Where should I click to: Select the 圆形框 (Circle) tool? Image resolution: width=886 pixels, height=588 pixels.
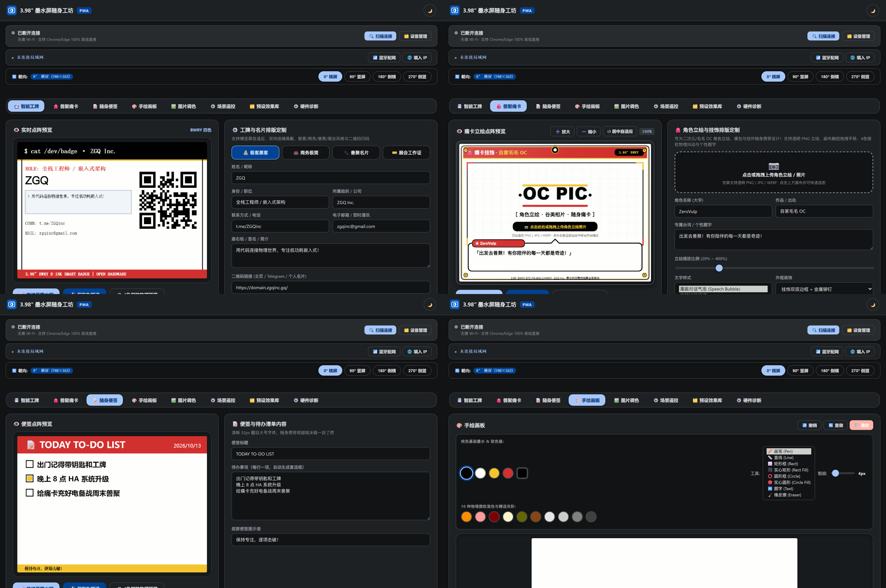788,476
